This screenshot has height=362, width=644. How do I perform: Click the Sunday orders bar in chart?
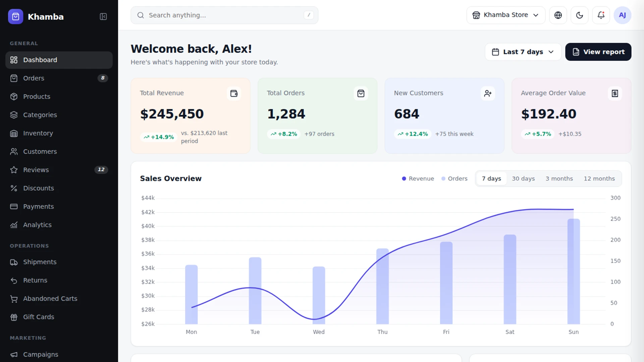click(574, 271)
